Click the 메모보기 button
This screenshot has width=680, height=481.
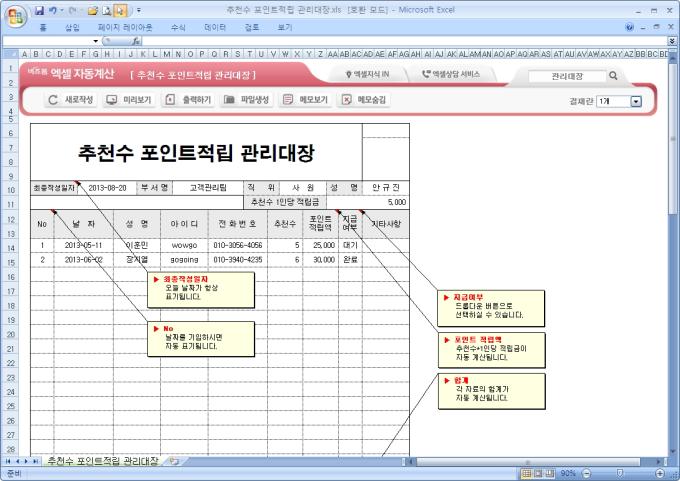(305, 100)
